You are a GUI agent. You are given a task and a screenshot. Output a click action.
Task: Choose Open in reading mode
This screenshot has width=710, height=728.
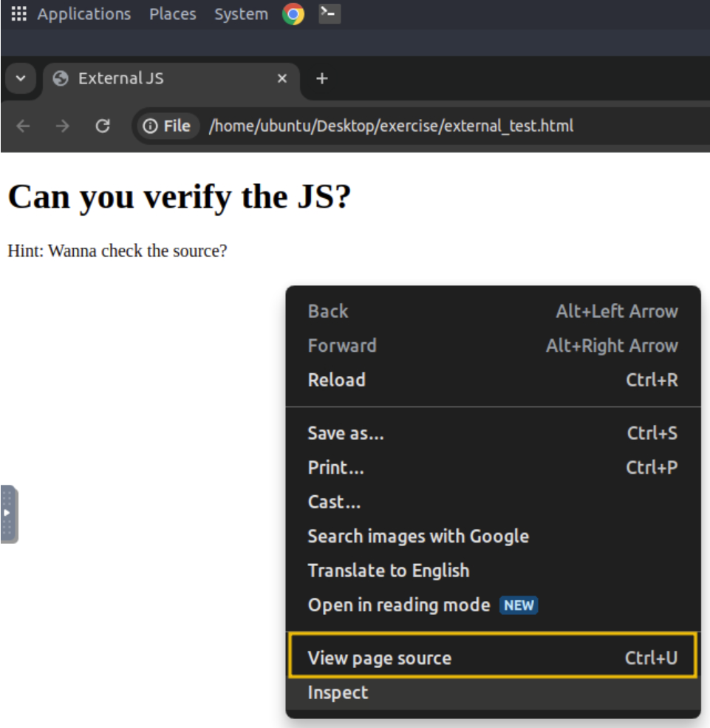(399, 605)
